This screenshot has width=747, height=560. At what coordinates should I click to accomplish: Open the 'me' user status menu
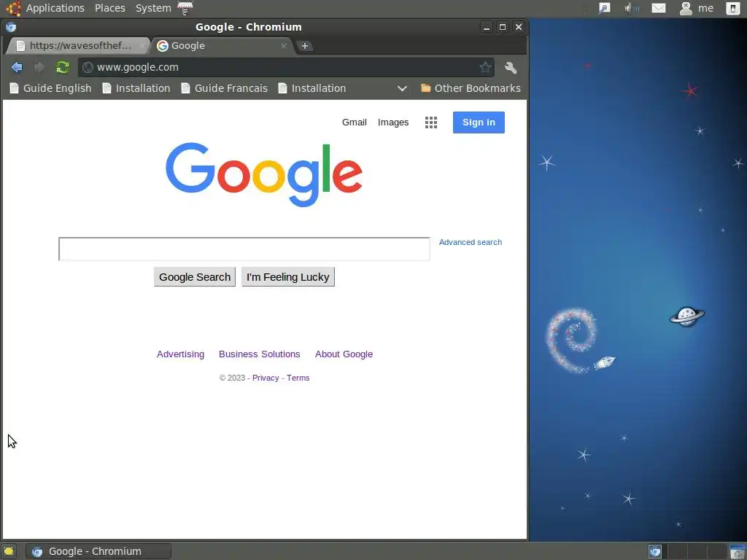(x=696, y=8)
